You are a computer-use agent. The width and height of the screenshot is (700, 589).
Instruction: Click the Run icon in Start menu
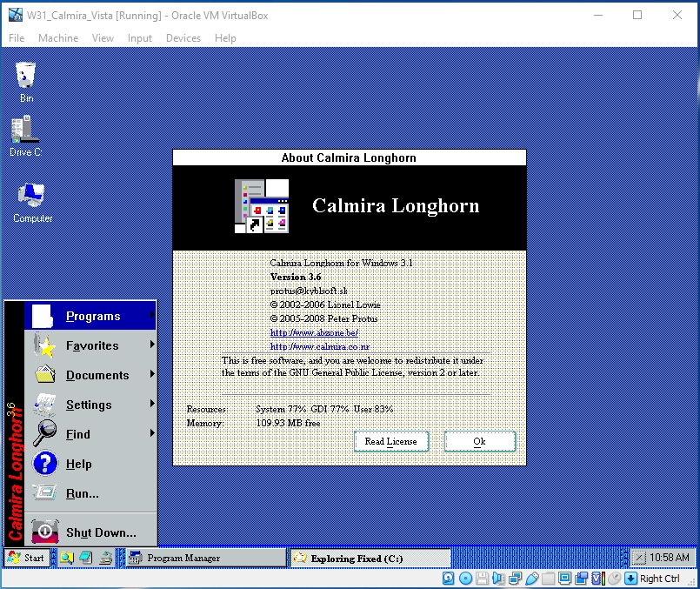click(x=44, y=492)
